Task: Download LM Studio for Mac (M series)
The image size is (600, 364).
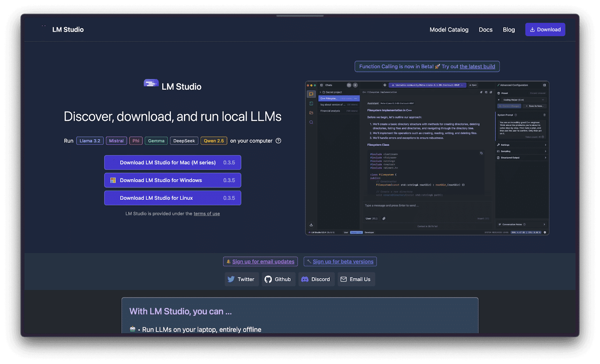Action: (x=172, y=163)
